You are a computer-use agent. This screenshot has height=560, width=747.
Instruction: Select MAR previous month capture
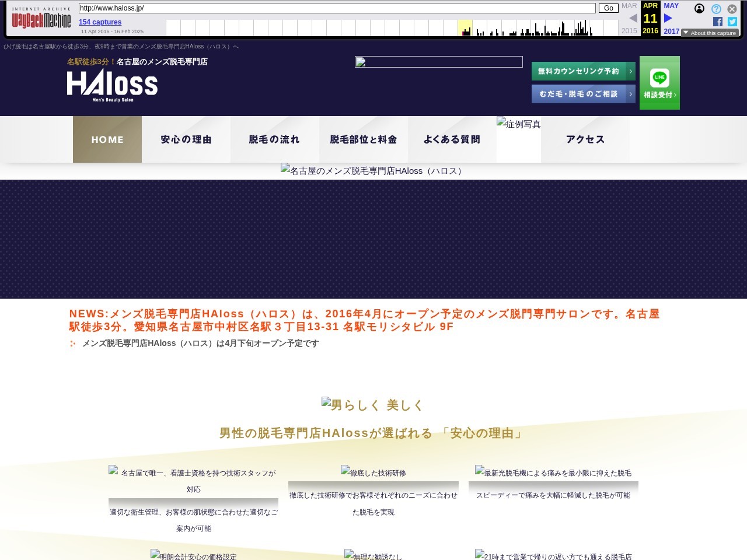(x=629, y=6)
